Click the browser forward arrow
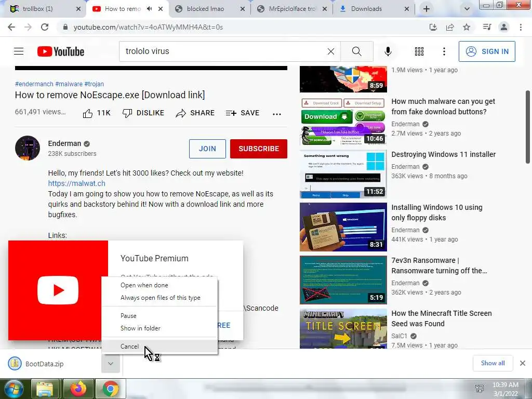532x399 pixels. [28, 27]
